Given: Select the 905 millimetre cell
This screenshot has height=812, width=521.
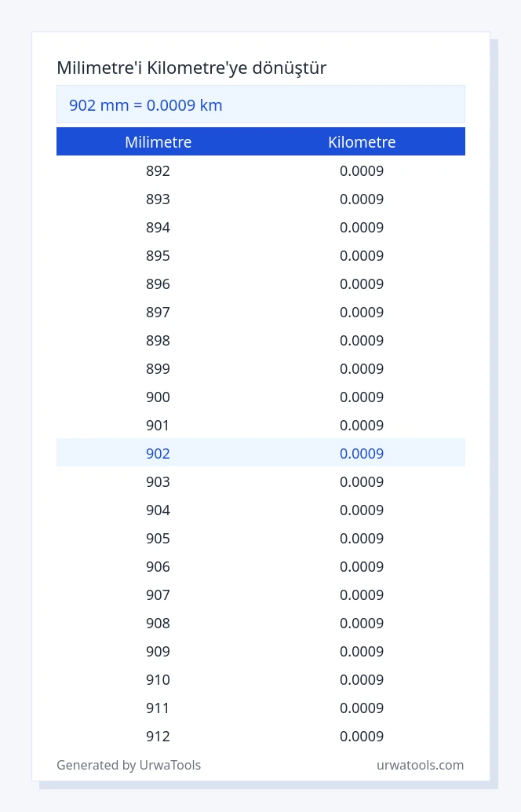Looking at the screenshot, I should click(158, 539).
